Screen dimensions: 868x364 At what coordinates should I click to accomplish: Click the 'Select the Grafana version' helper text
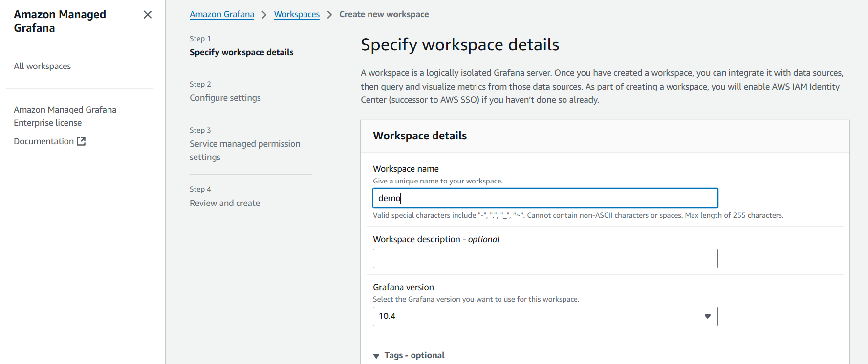[x=476, y=299]
